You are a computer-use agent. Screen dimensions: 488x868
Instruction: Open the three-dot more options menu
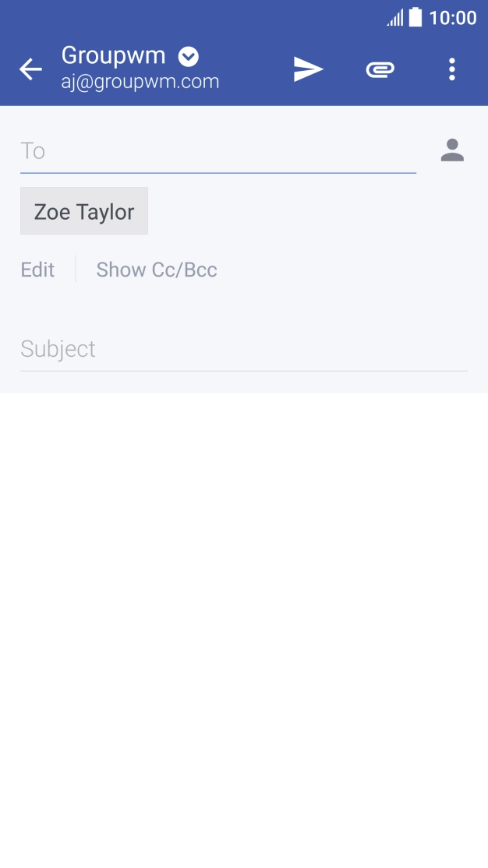pos(451,69)
